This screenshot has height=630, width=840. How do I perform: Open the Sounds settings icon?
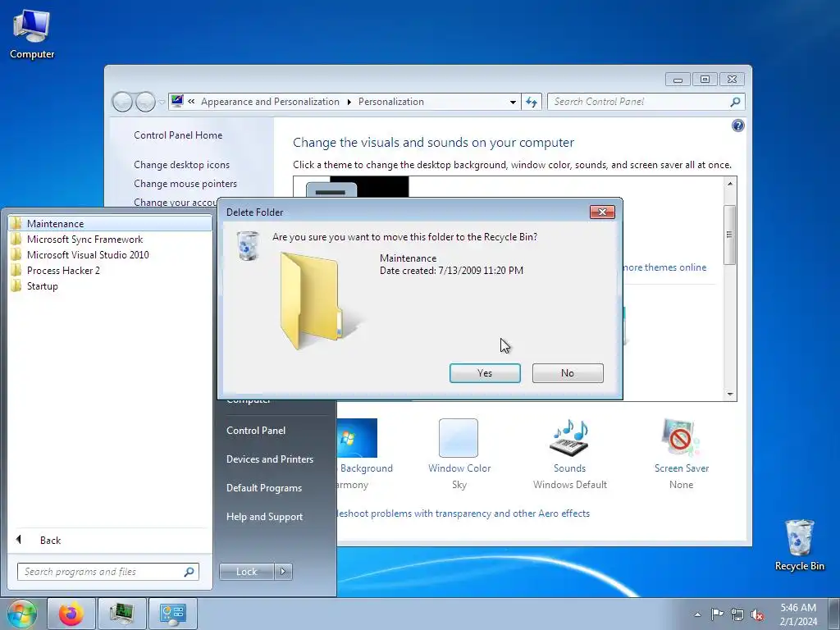click(569, 438)
